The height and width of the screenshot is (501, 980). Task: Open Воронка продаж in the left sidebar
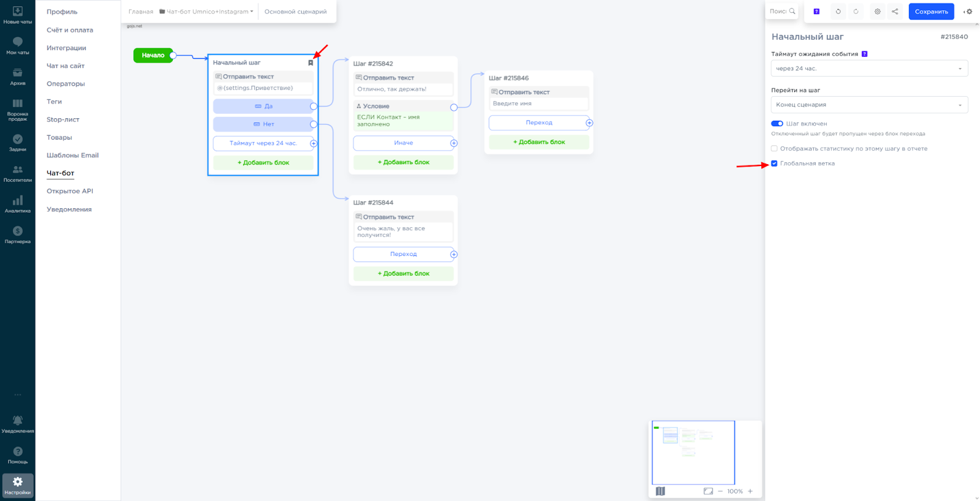(x=18, y=110)
